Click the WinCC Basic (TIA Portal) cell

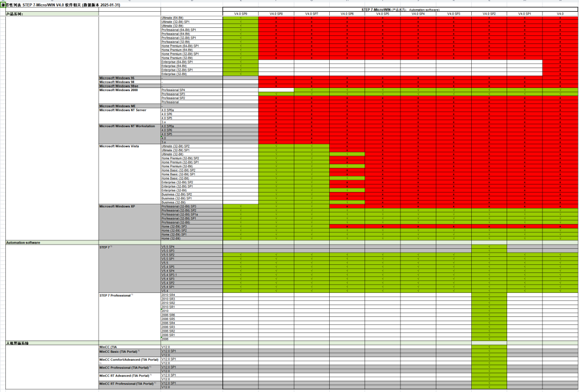130,353
